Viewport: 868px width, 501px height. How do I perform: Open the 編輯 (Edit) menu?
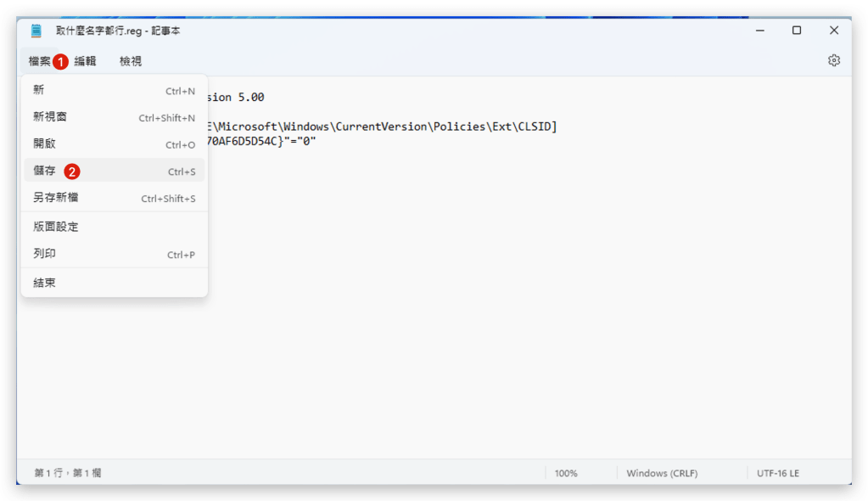tap(85, 61)
